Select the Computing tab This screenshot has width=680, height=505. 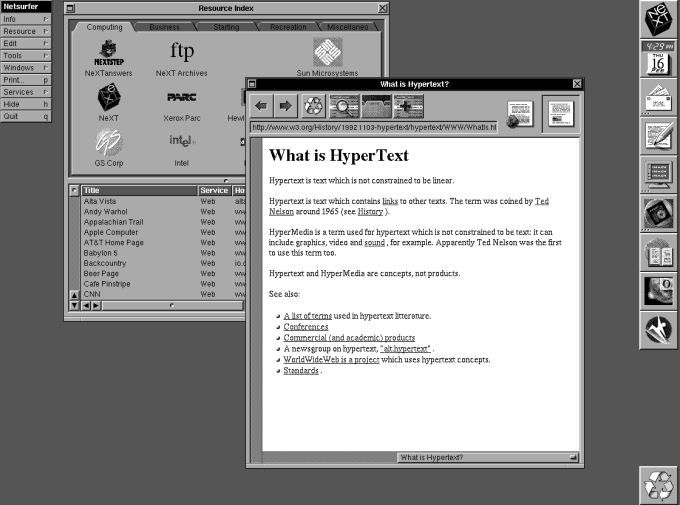point(104,27)
